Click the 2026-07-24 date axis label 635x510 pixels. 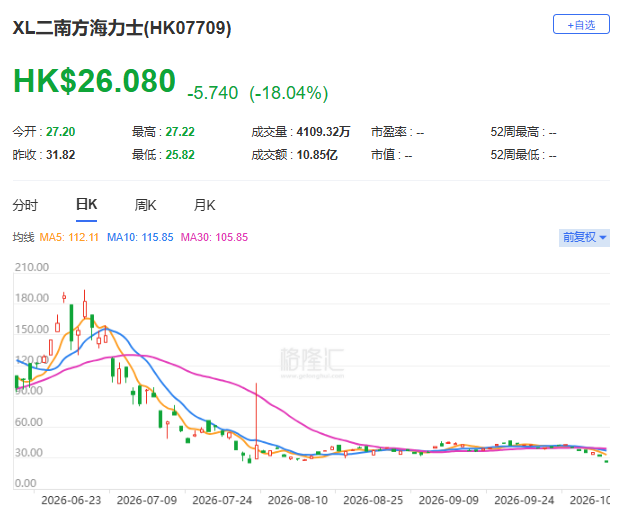click(x=222, y=500)
